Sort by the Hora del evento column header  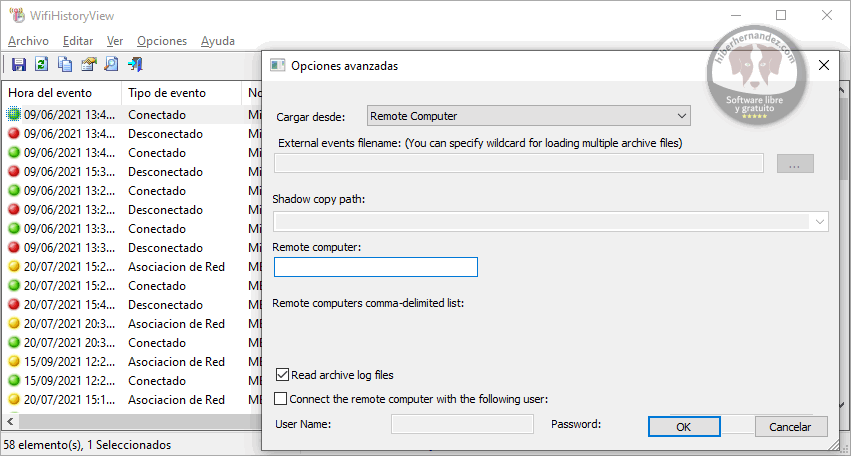[x=62, y=93]
